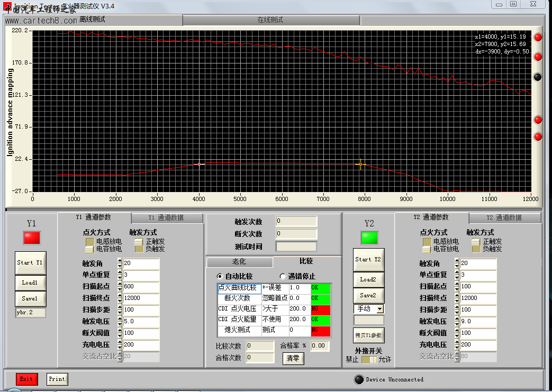
Task: Switch to 老化 tab
Action: coord(239,262)
